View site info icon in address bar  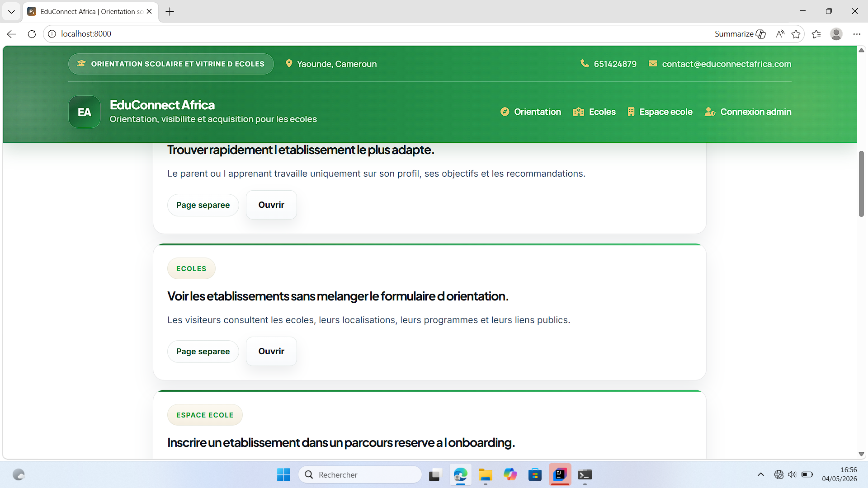click(52, 34)
